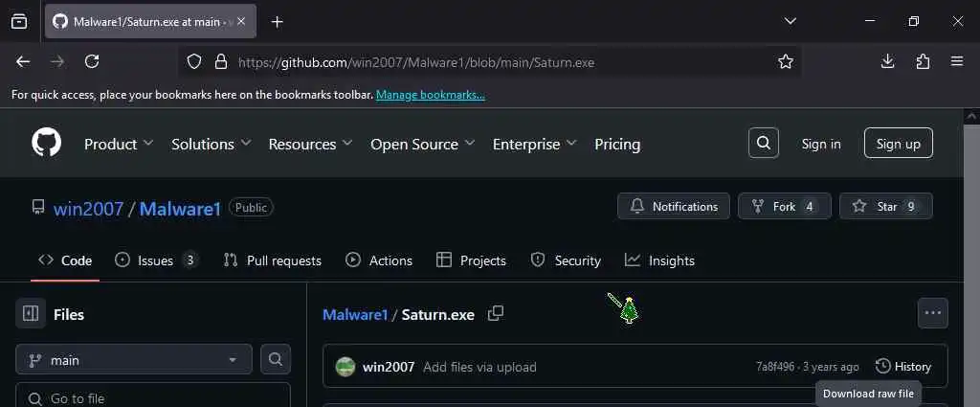Show site security padlock info

(220, 62)
